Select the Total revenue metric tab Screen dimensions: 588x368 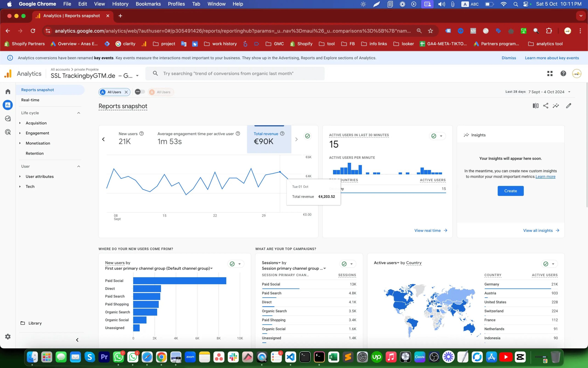point(269,139)
